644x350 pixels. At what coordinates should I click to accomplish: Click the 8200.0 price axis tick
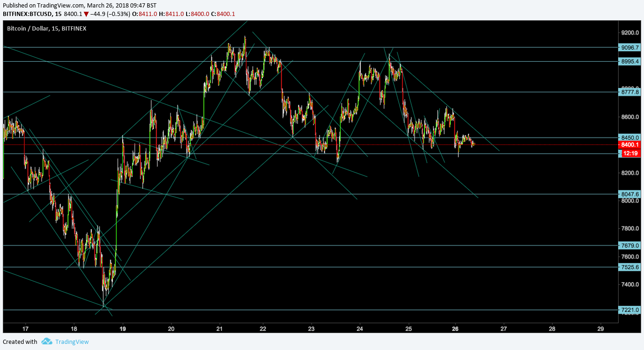tap(630, 173)
